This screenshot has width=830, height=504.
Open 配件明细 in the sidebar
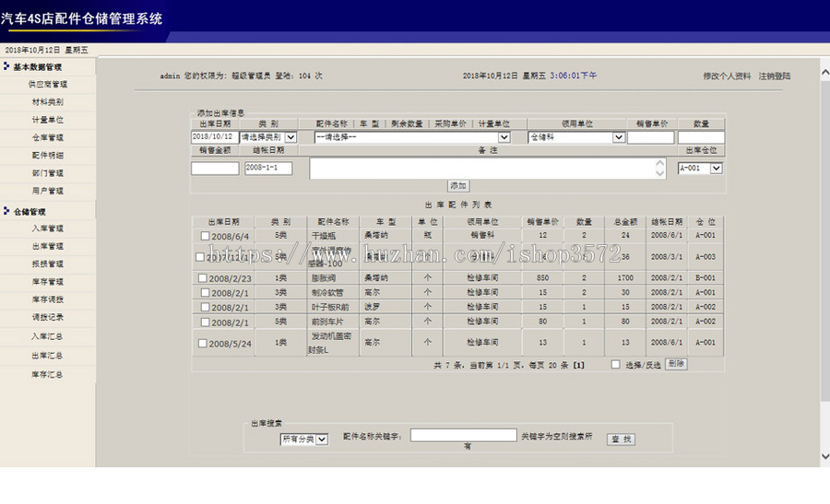(48, 155)
